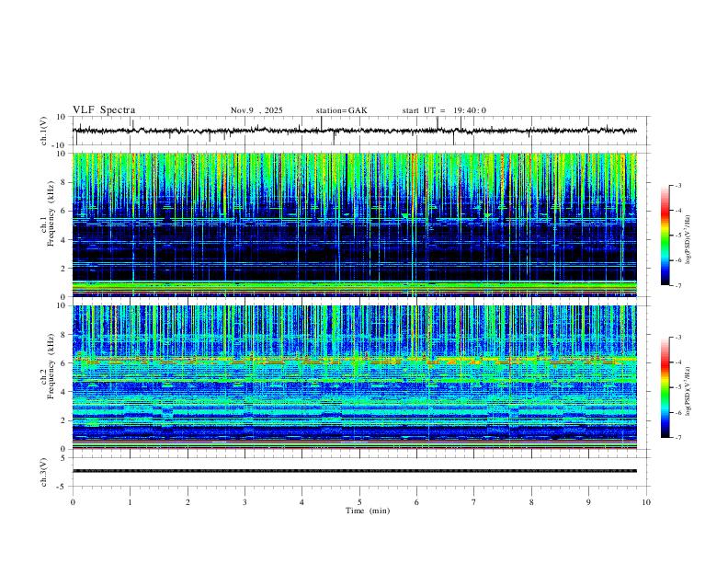Screen dimensions: 728x563
Task: Click time axis tick label "0"
Action: coord(73,502)
